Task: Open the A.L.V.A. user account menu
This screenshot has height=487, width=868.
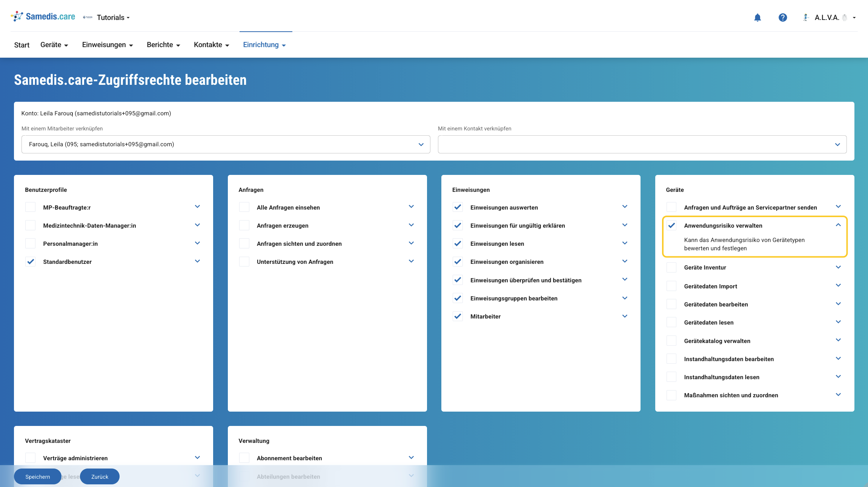Action: (x=830, y=17)
